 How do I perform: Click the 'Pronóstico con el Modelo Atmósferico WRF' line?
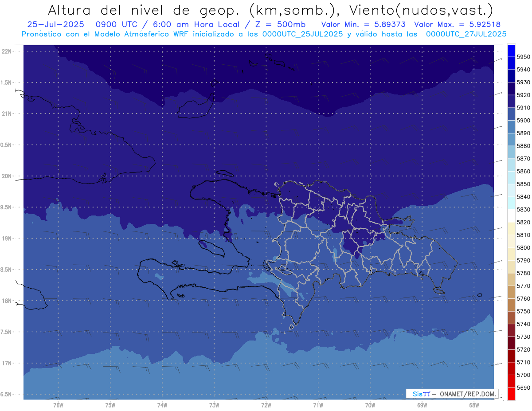(105, 34)
